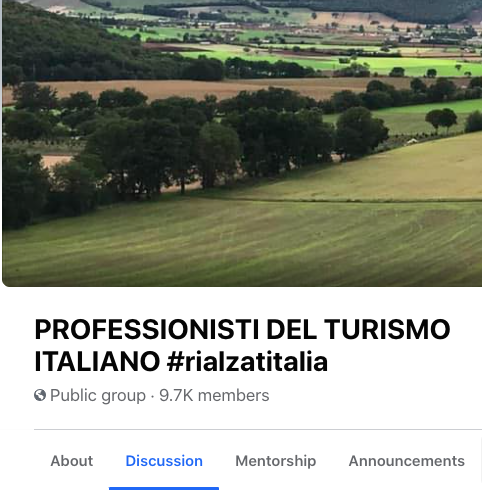Click the divider line above the tabs
482x490 pixels.
click(x=258, y=430)
